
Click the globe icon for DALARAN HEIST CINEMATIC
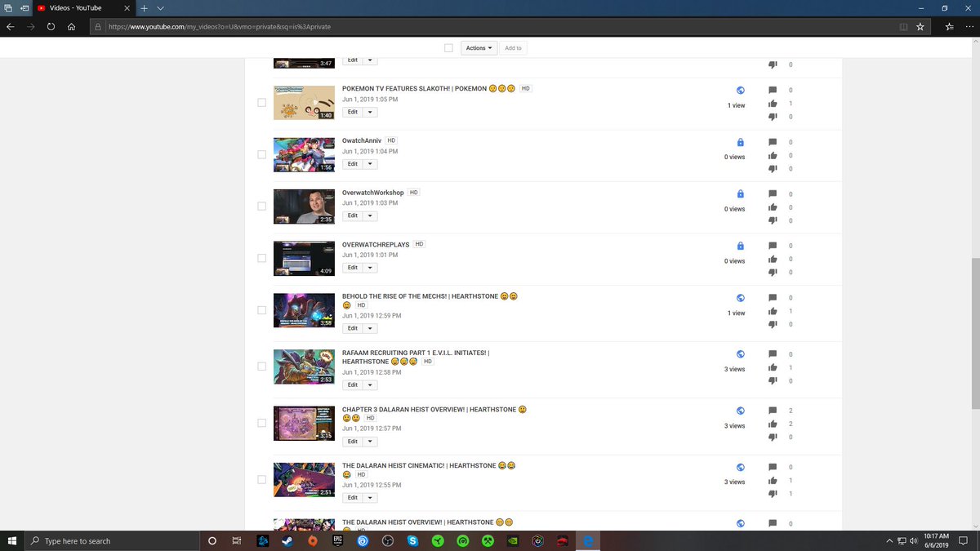tap(740, 467)
